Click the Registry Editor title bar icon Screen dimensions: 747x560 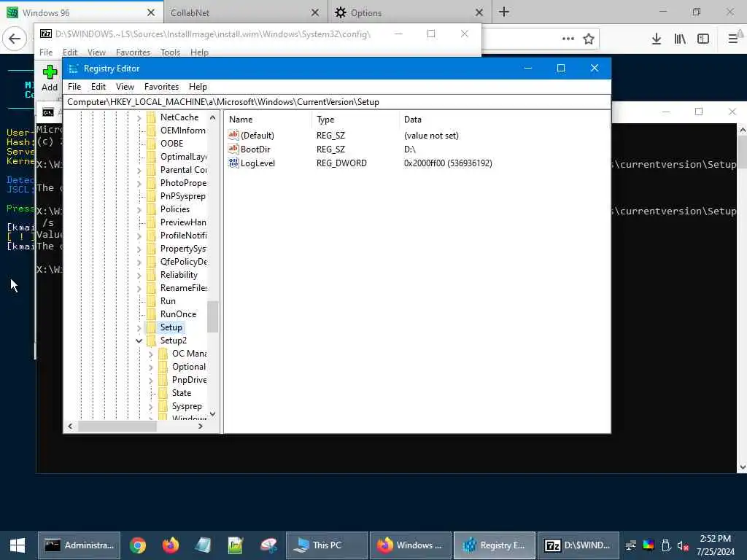click(73, 69)
